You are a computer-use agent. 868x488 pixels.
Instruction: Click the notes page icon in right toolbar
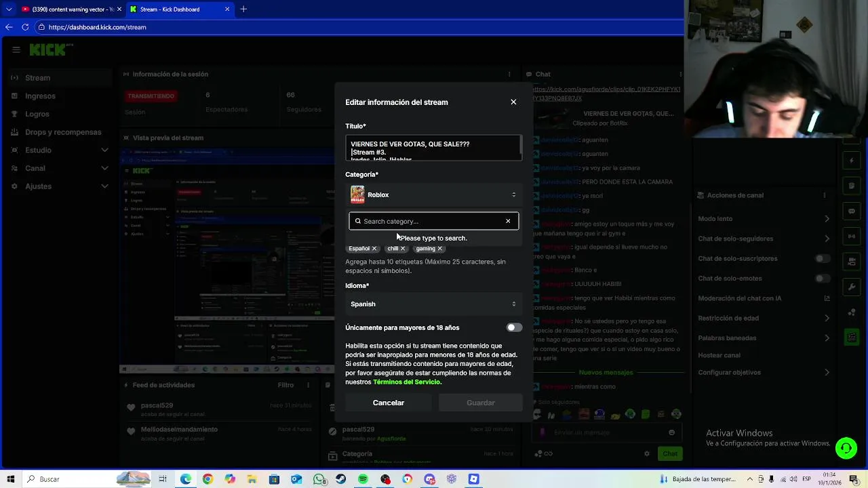point(852,186)
